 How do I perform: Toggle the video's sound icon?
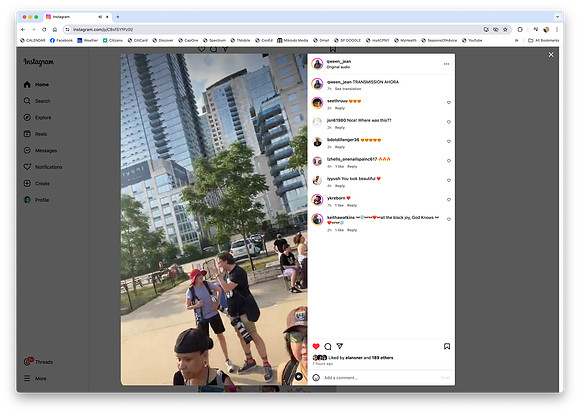[299, 377]
